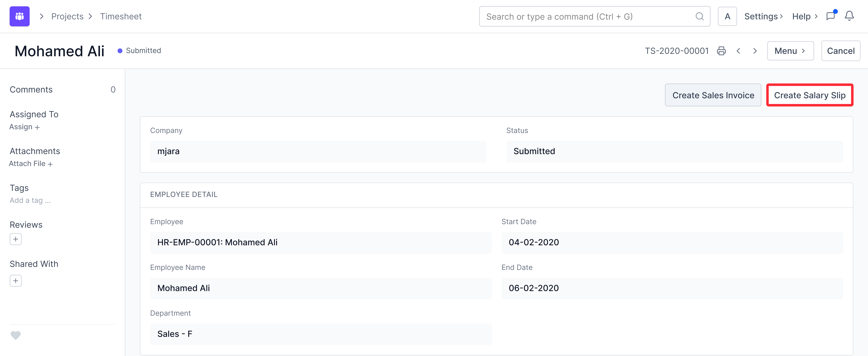This screenshot has width=868, height=356.
Task: Navigate to previous document with left arrow
Action: [739, 51]
